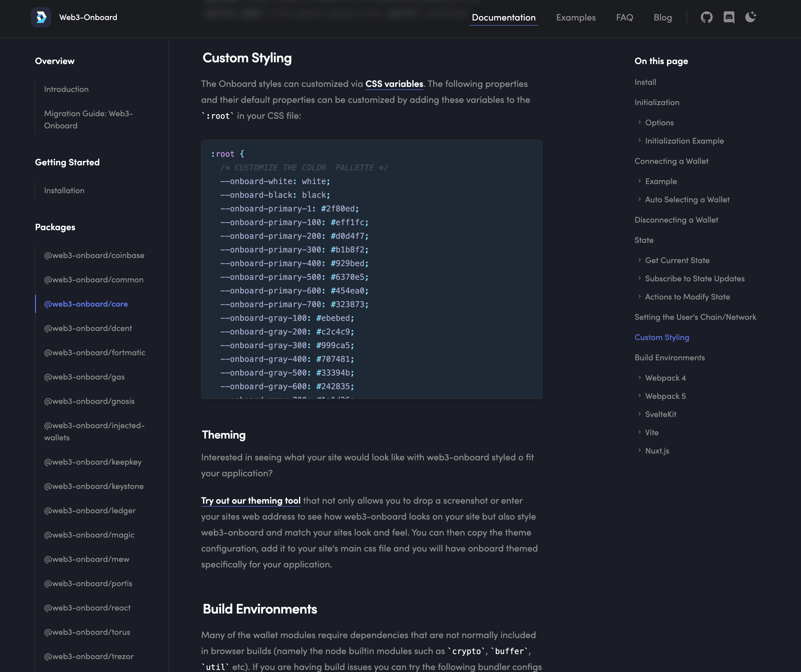Switch to the Examples tab
The image size is (801, 672).
coord(575,17)
